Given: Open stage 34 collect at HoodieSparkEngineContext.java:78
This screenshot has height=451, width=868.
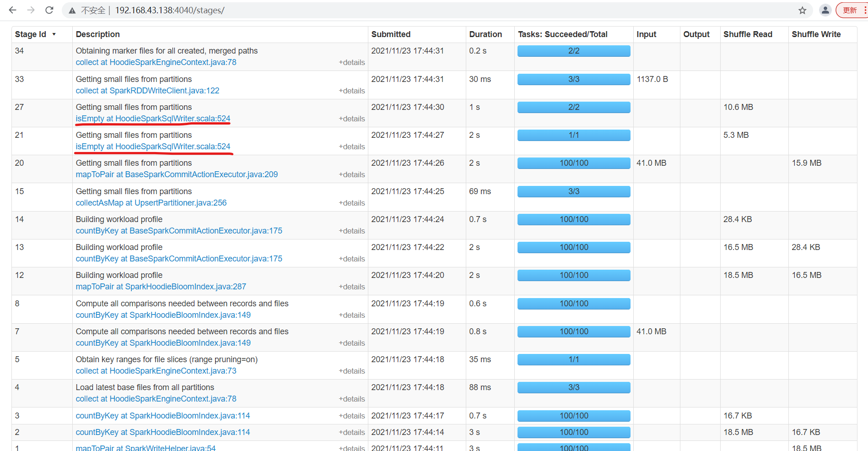Looking at the screenshot, I should (156, 62).
